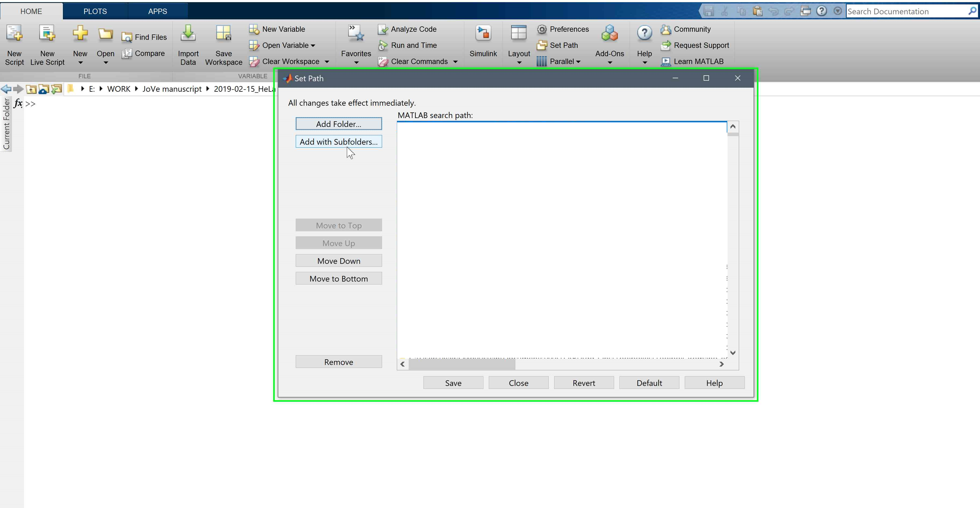Screen dimensions: 980x508
Task: Click the Compare files icon
Action: (127, 54)
